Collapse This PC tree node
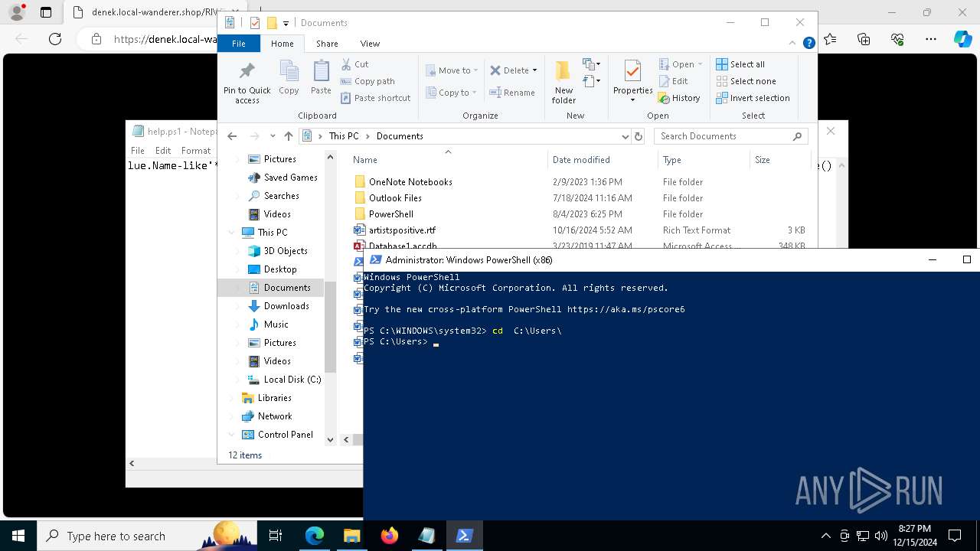This screenshot has height=551, width=980. coord(232,233)
